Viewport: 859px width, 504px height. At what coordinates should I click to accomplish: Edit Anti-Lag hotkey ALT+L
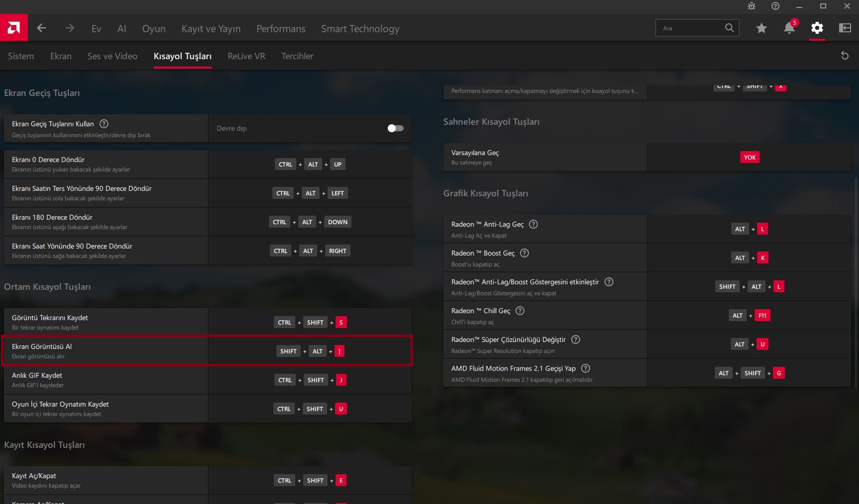click(x=750, y=229)
